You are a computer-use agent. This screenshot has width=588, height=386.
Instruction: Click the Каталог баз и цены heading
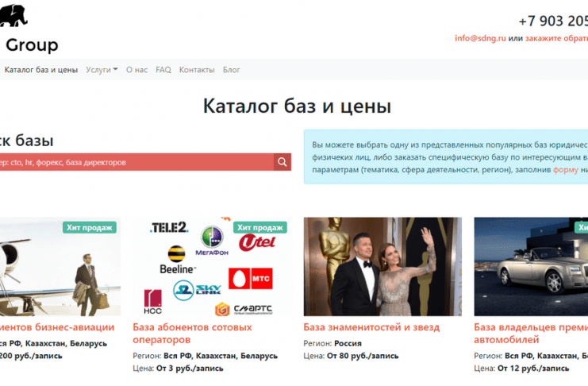297,106
